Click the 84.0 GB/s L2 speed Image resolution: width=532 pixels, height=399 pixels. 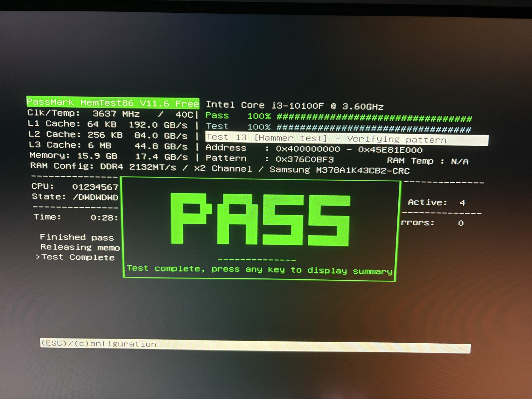coord(161,136)
